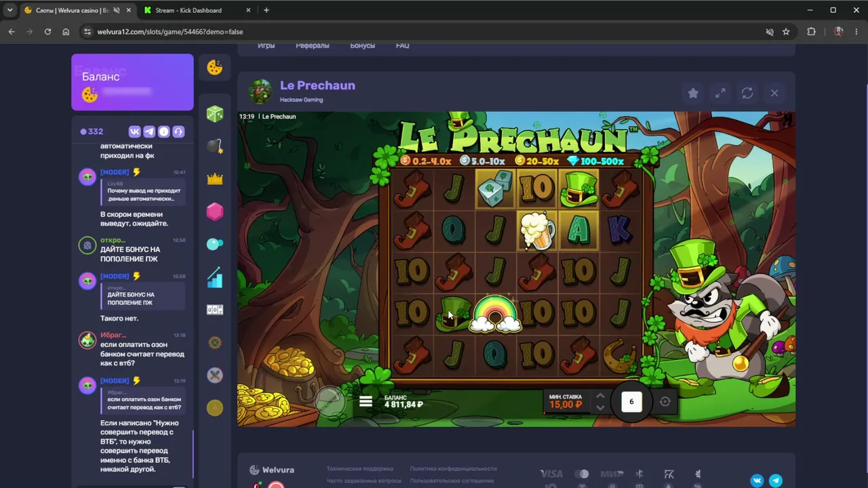Reload the current page
Image resolution: width=868 pixels, height=488 pixels.
(x=47, y=32)
